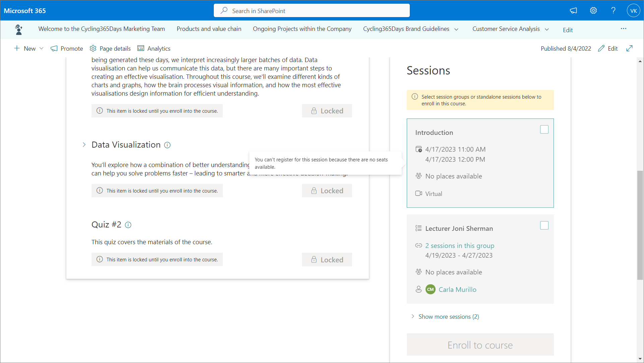This screenshot has width=644, height=363.
Task: Open Products and value chain nav item
Action: (x=209, y=29)
